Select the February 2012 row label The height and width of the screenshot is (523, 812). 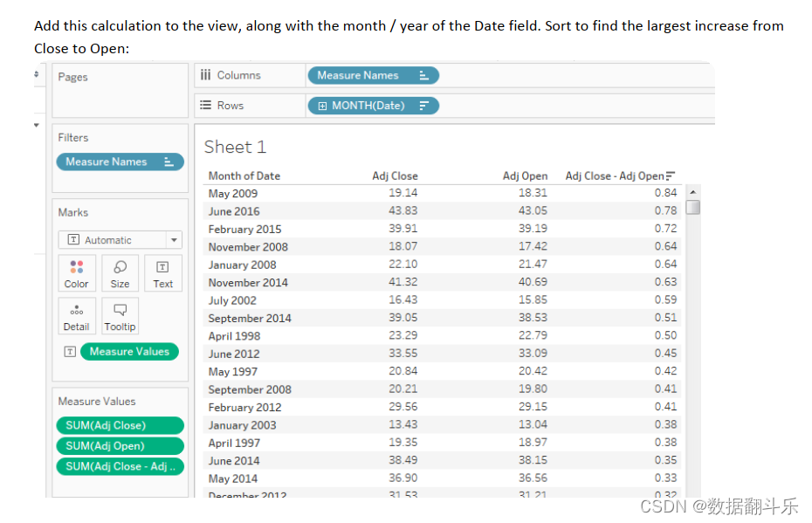pos(244,408)
